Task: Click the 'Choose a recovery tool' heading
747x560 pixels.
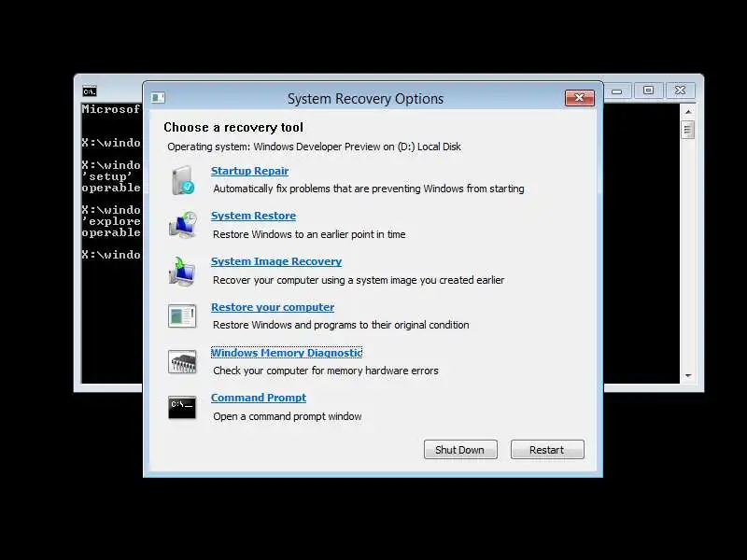Action: [x=233, y=128]
